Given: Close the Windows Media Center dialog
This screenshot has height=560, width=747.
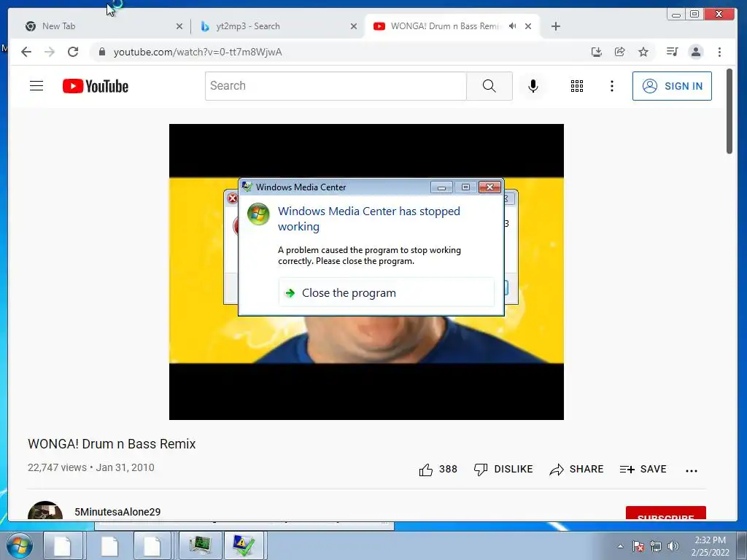Looking at the screenshot, I should click(489, 187).
